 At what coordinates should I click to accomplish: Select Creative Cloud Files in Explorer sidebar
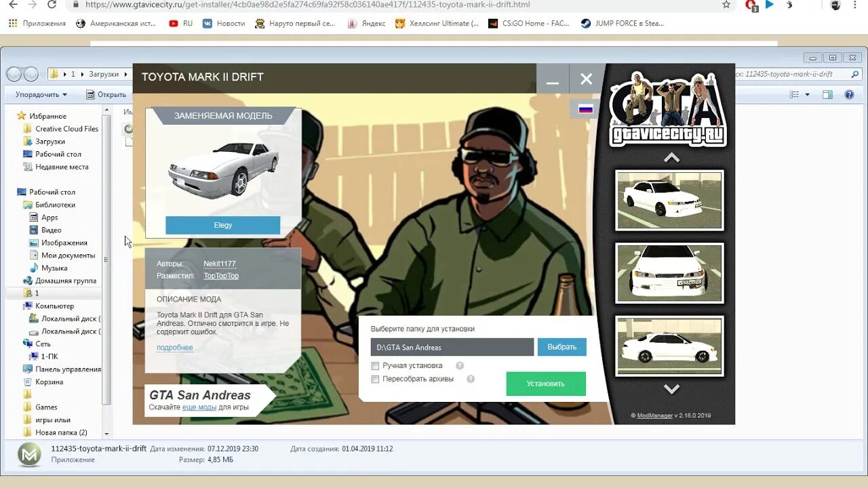[60, 129]
